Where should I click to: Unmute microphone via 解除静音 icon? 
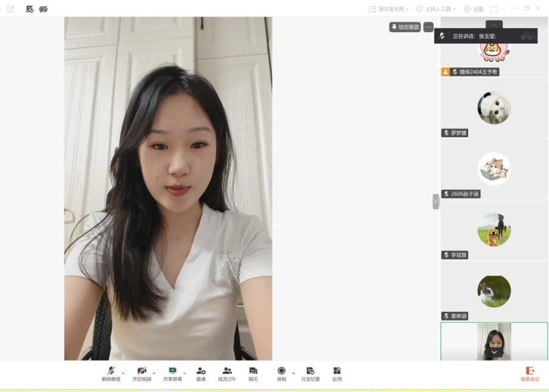tap(111, 374)
